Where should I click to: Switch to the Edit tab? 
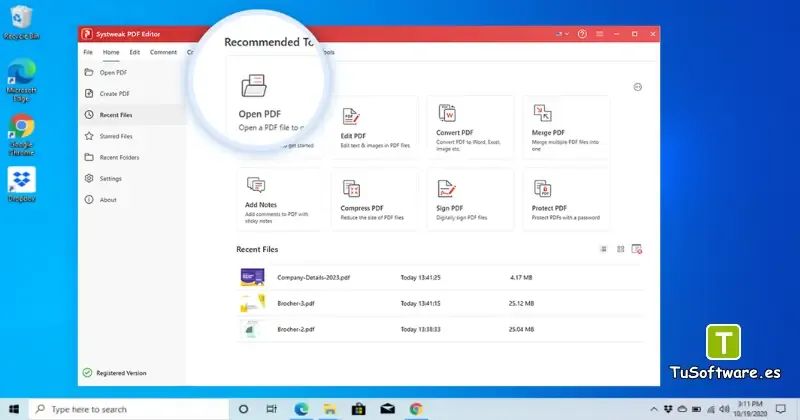tap(135, 52)
